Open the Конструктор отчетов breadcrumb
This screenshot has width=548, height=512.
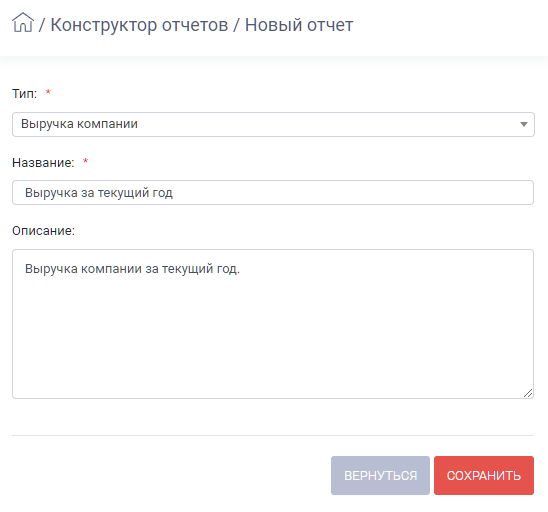click(x=139, y=25)
